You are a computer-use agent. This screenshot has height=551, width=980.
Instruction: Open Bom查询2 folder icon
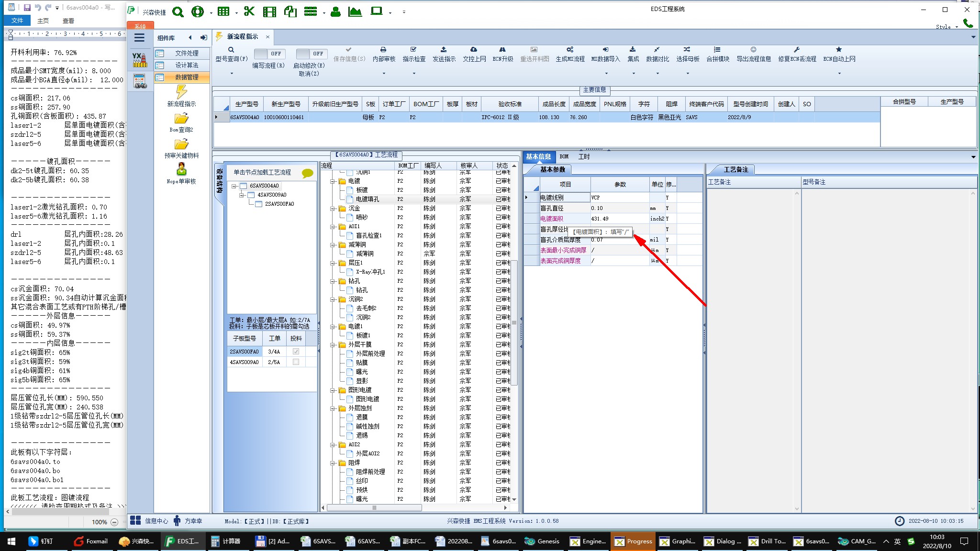181,119
